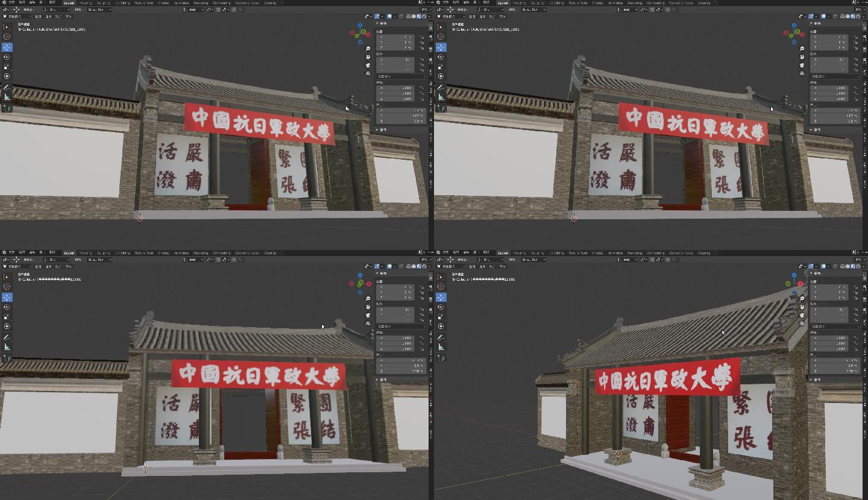Click pan hand navigation icon in top-left viewport
The width and height of the screenshot is (868, 500).
pos(368,57)
